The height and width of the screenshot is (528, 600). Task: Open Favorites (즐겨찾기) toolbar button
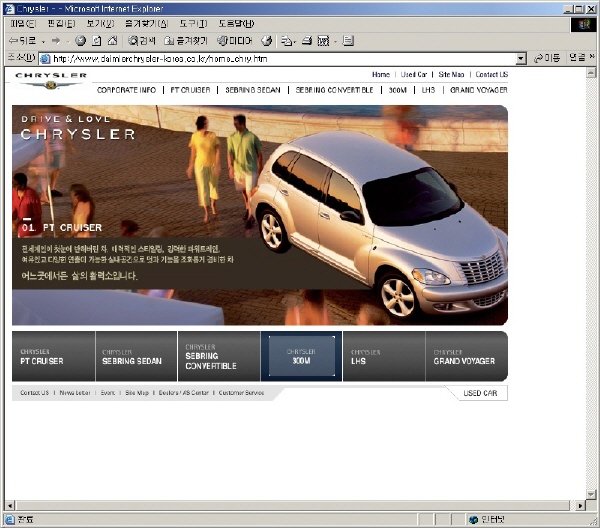coord(185,41)
